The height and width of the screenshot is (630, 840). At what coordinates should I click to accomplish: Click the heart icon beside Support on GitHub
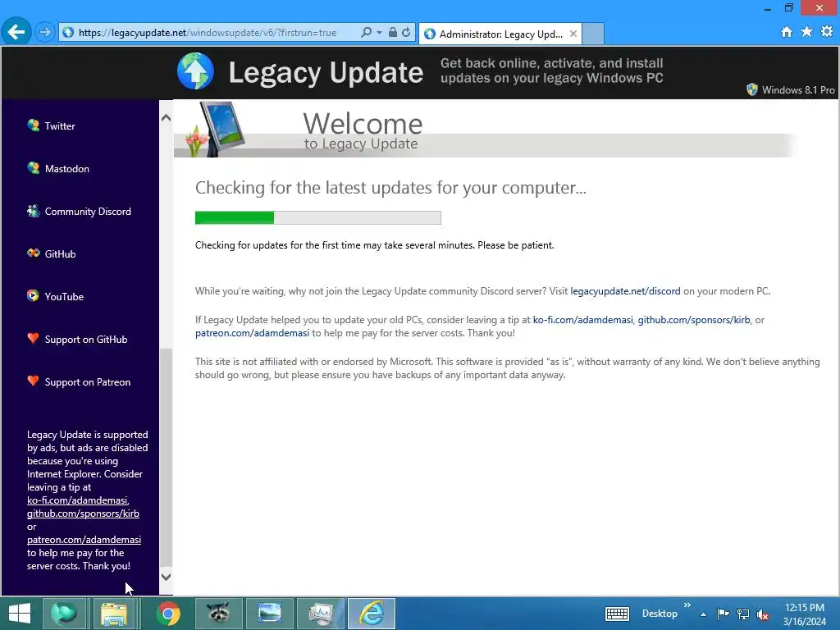point(33,339)
